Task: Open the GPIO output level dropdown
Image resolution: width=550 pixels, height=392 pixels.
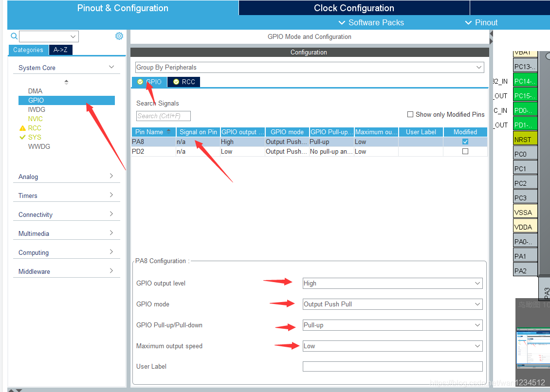Action: pyautogui.click(x=392, y=283)
